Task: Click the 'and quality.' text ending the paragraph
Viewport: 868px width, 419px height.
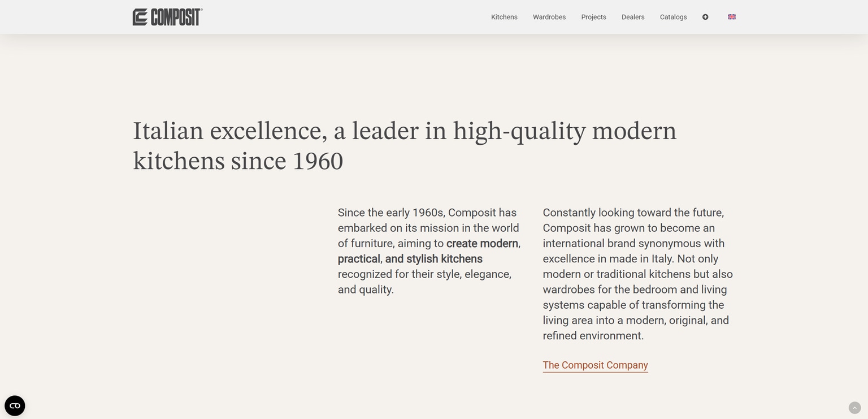Action: click(366, 290)
